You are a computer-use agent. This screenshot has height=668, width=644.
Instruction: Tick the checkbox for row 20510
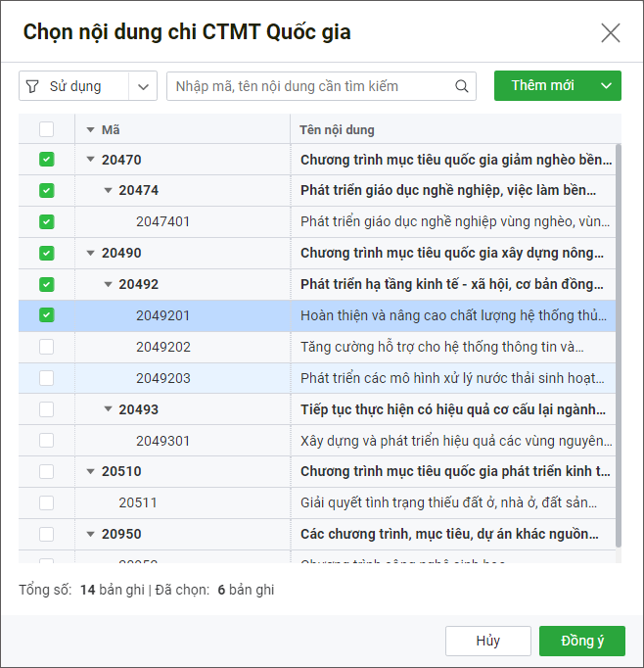(x=47, y=471)
